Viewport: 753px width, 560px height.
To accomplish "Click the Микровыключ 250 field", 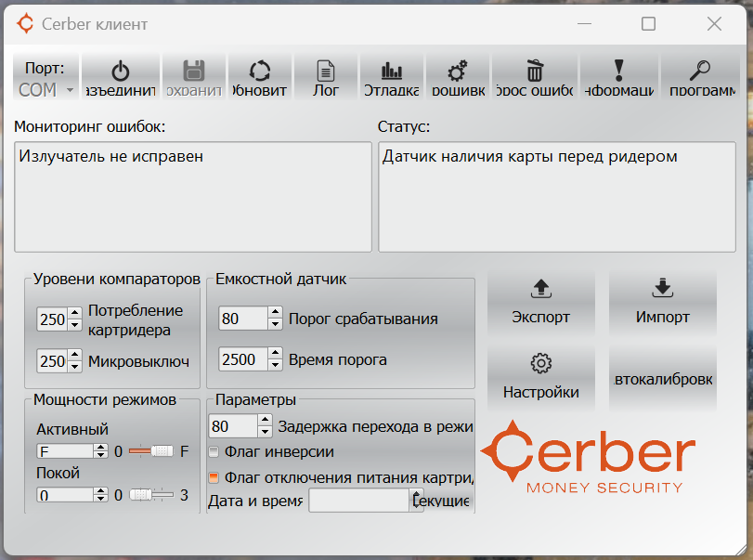I will pos(53,360).
